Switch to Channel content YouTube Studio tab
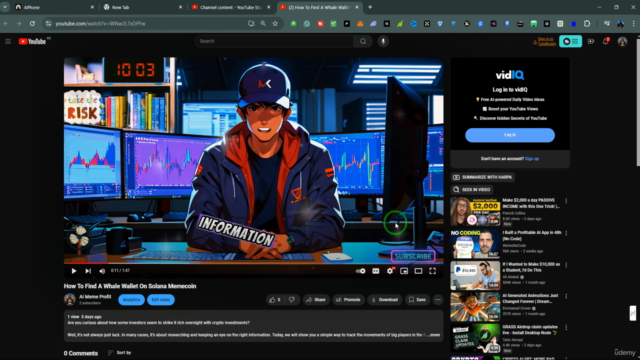640x360 pixels. 231,7
